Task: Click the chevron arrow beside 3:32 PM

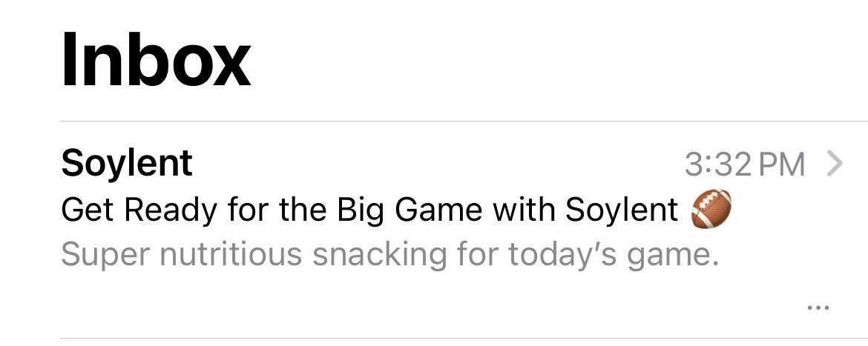Action: 835,164
